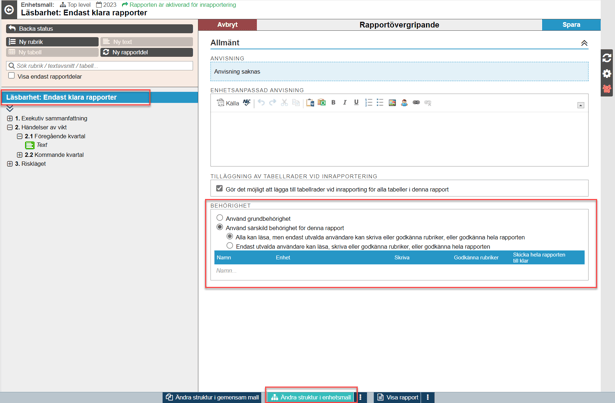Expand 2.2 Kommande kvartal tree node
The image size is (615, 403).
[x=19, y=155]
